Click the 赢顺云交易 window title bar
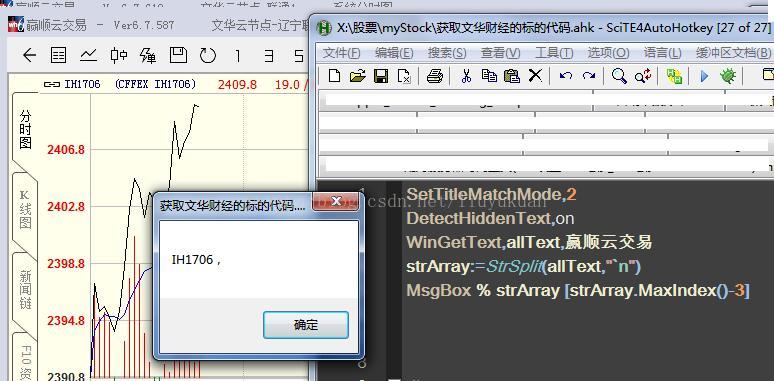The image size is (774, 381). click(158, 25)
